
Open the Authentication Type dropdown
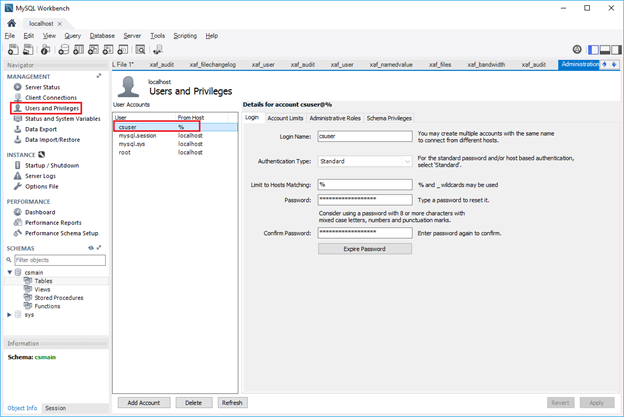[x=365, y=161]
